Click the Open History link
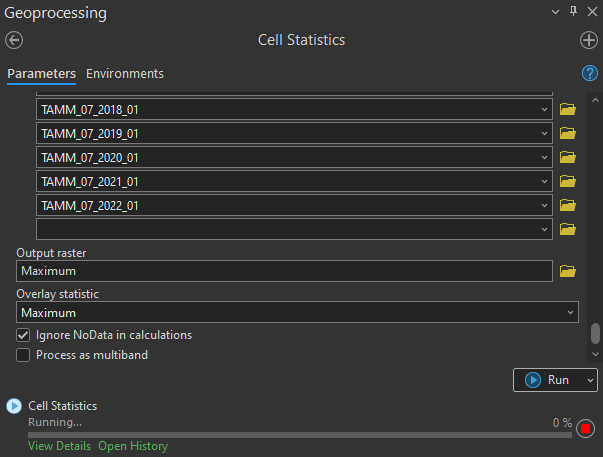The image size is (603, 457). click(x=133, y=446)
